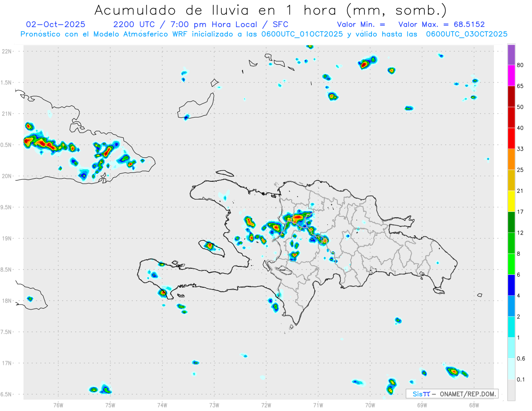
Task: Click the legend value '0.1'
Action: [521, 380]
